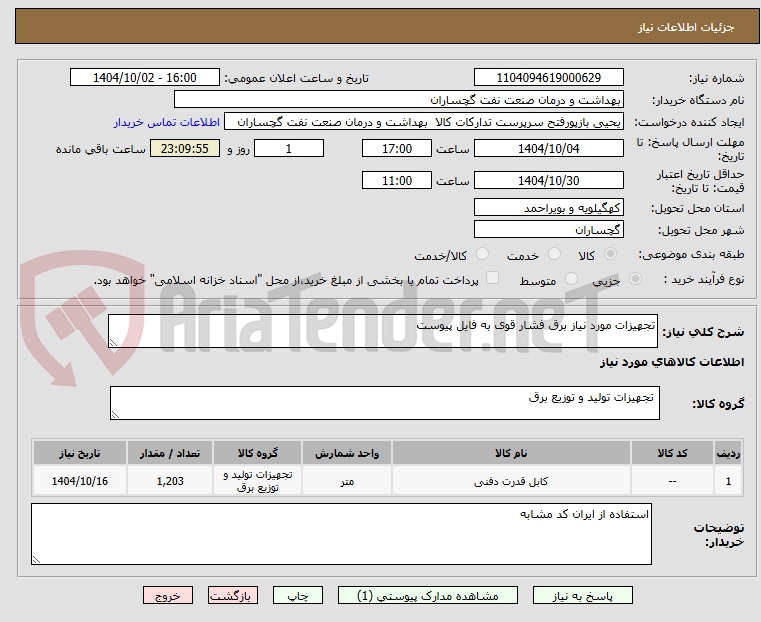Click the پاسخ به نیاز button
The image size is (761, 622).
click(582, 595)
